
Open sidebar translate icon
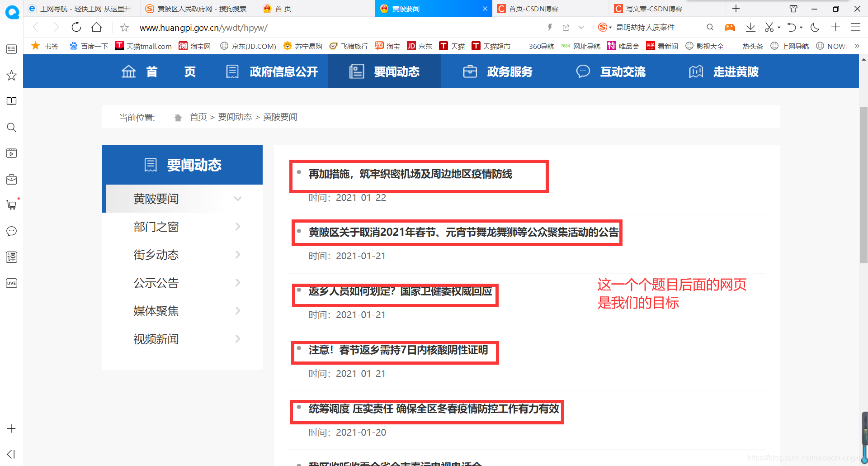coord(12,257)
